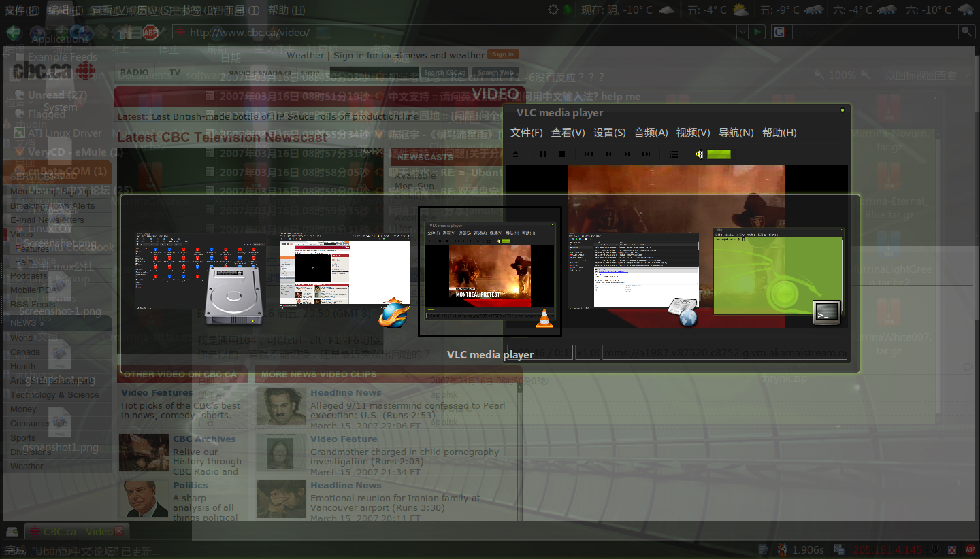Open Emotional reunion for Iranian family clip
This screenshot has width=980, height=559.
tap(395, 503)
